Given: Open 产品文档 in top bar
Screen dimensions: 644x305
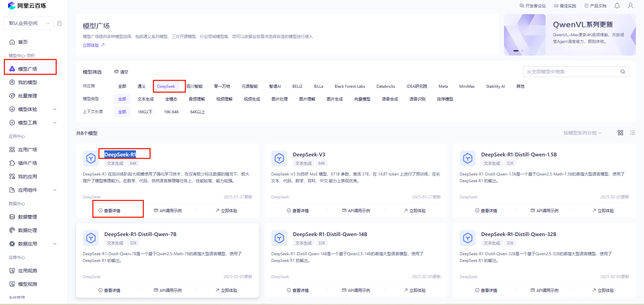Looking at the screenshot, I should tap(595, 6).
